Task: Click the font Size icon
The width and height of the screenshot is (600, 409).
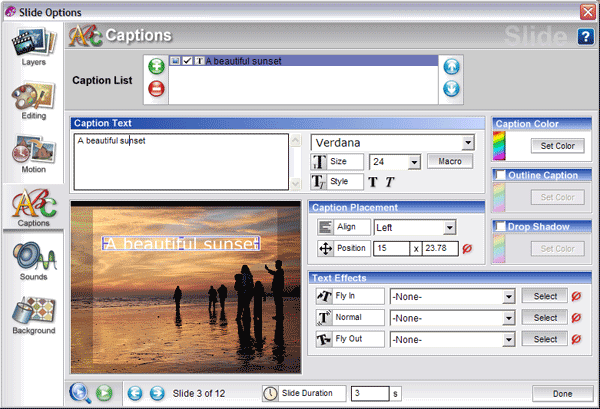Action: tap(318, 161)
